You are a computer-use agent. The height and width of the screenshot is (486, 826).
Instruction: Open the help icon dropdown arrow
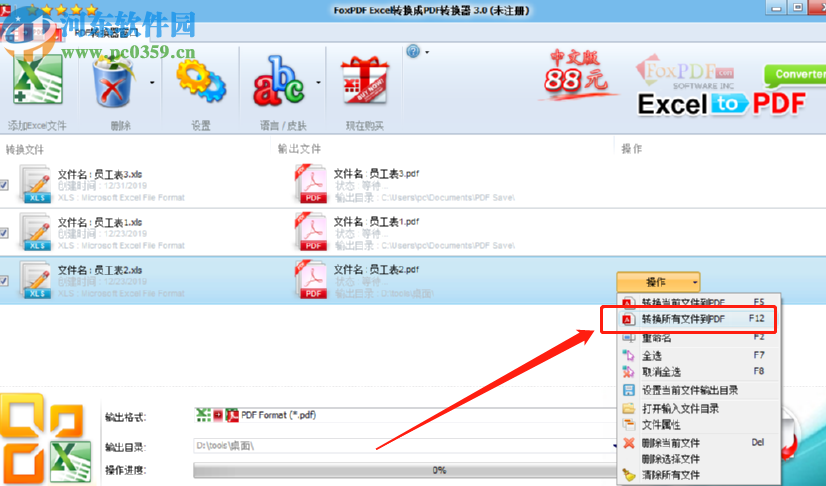[427, 52]
